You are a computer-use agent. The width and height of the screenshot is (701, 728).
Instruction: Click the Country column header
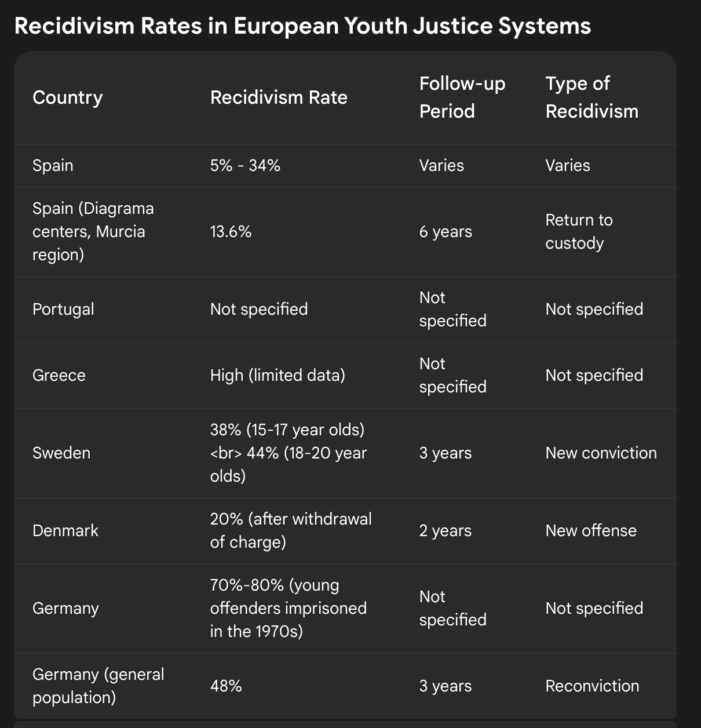point(67,97)
